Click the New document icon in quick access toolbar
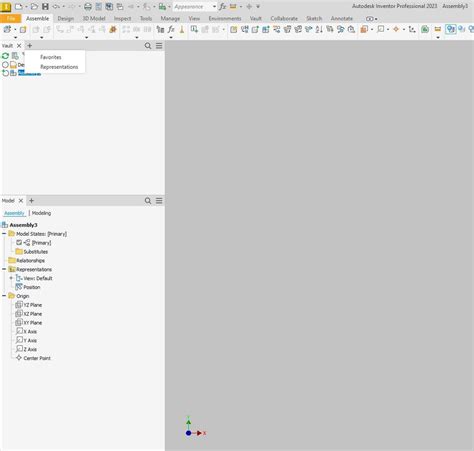 [x=19, y=6]
